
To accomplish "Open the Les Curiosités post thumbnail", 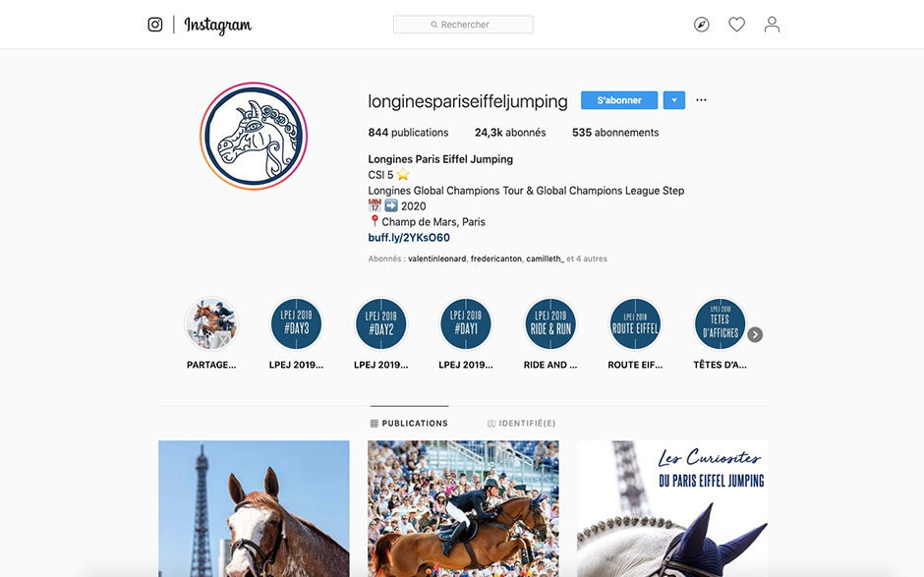I will 672,508.
